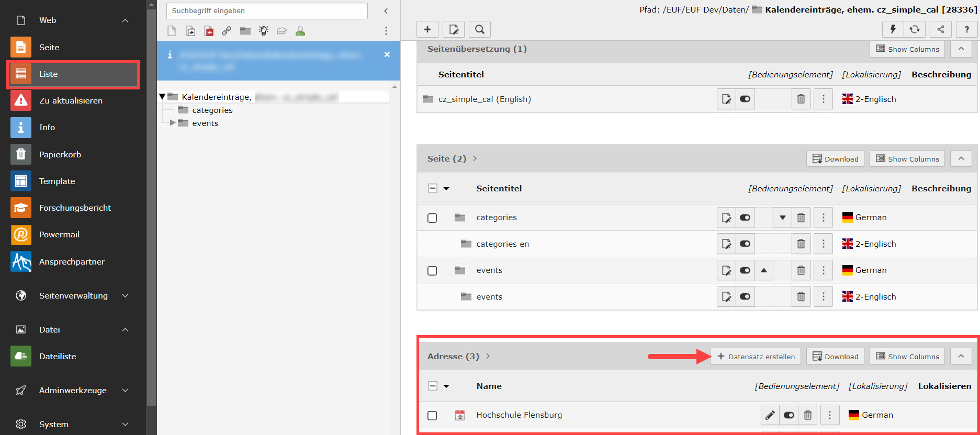Click the plus icon to create new record
The height and width of the screenshot is (435, 980).
[427, 29]
